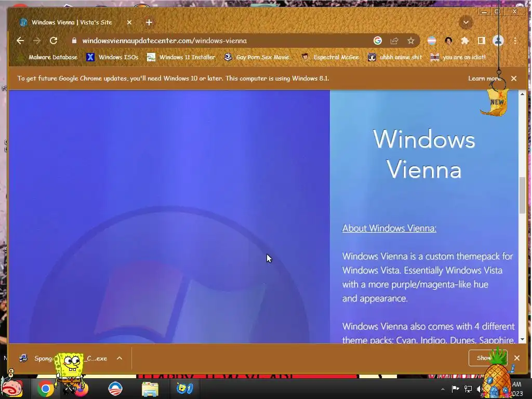This screenshot has height=399, width=532.
Task: Open the Chrome profile avatar menu
Action: 498,41
